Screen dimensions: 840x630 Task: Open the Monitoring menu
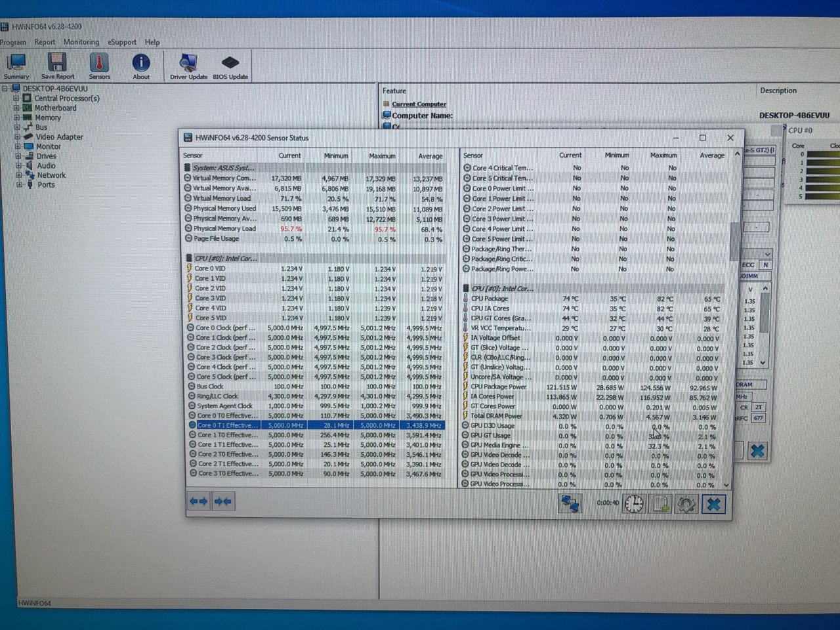click(81, 42)
